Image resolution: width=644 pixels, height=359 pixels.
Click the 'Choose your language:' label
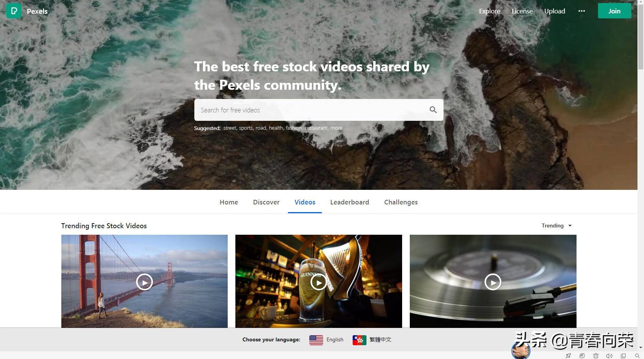pos(271,340)
